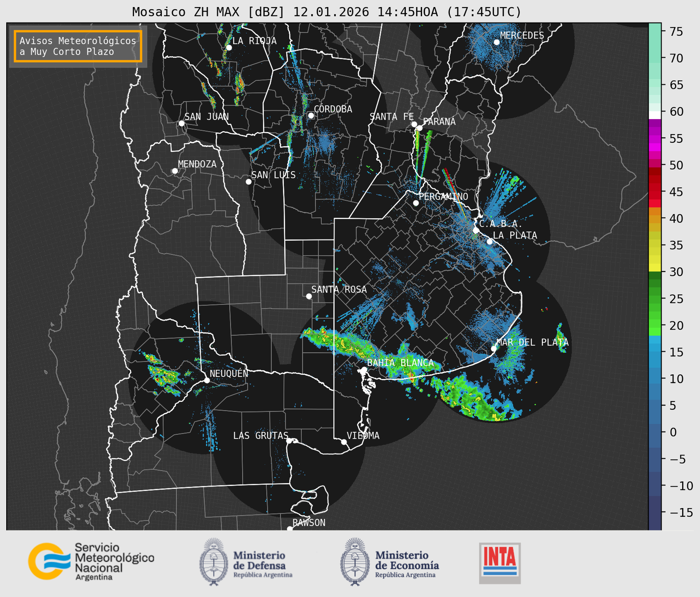Screen dimensions: 700x597
Task: Click the 'MAR DEL PLATA' map label
Action: (532, 342)
